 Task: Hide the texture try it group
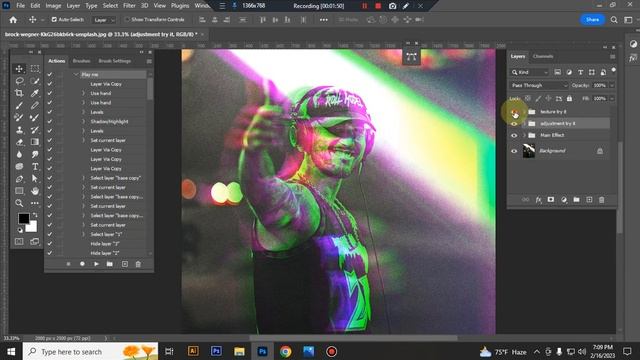(x=514, y=112)
